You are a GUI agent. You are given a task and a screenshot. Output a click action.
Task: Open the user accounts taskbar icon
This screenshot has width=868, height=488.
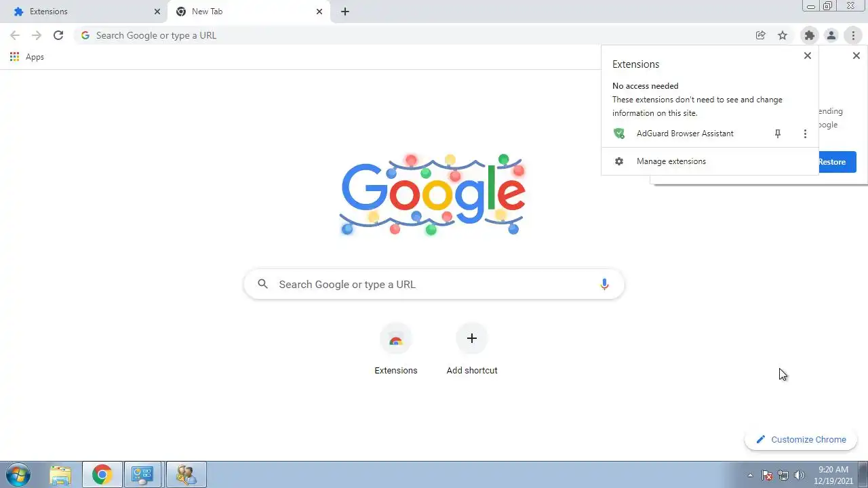coord(186,474)
